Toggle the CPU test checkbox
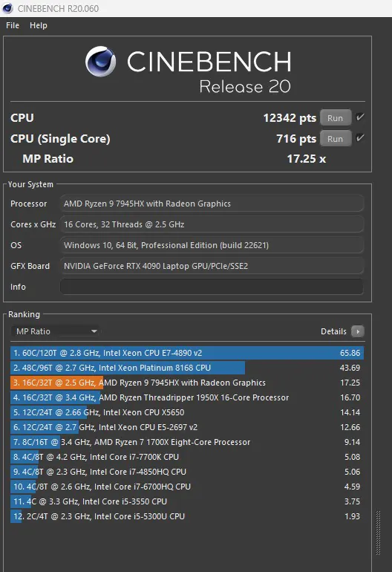Image resolution: width=392 pixels, height=572 pixels. tap(360, 117)
